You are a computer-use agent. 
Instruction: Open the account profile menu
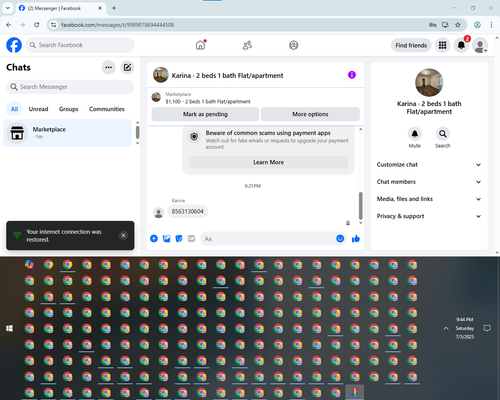coord(480,46)
